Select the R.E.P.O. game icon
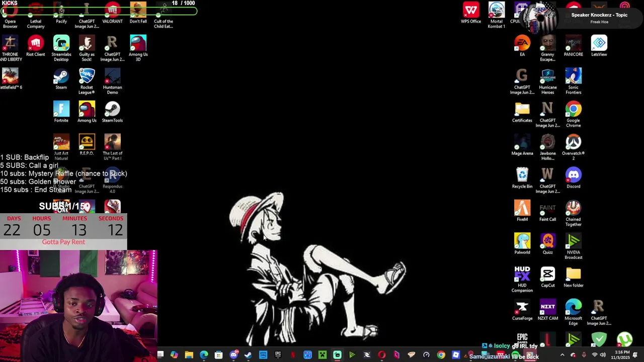 point(87,145)
